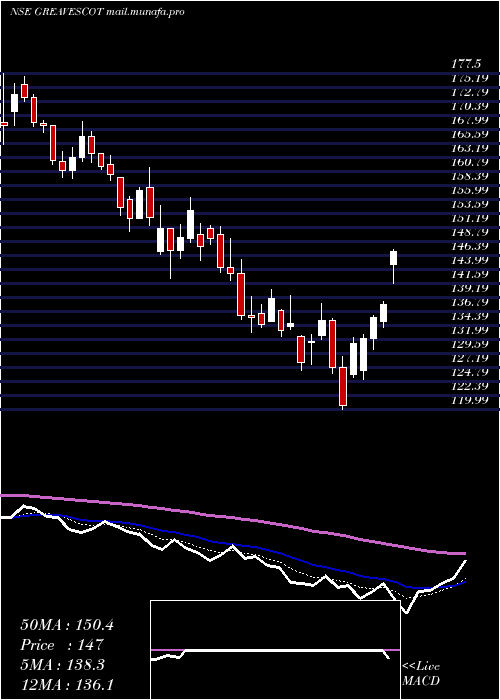This screenshot has width=500, height=700.
Task: Click the 119.99 price axis label
Action: click(470, 400)
